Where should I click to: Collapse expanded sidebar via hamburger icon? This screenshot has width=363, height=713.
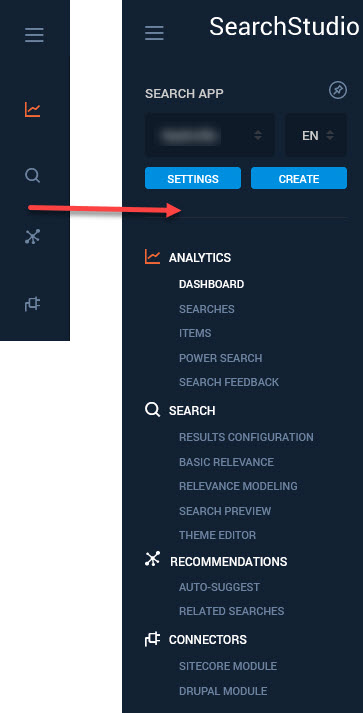pyautogui.click(x=154, y=33)
